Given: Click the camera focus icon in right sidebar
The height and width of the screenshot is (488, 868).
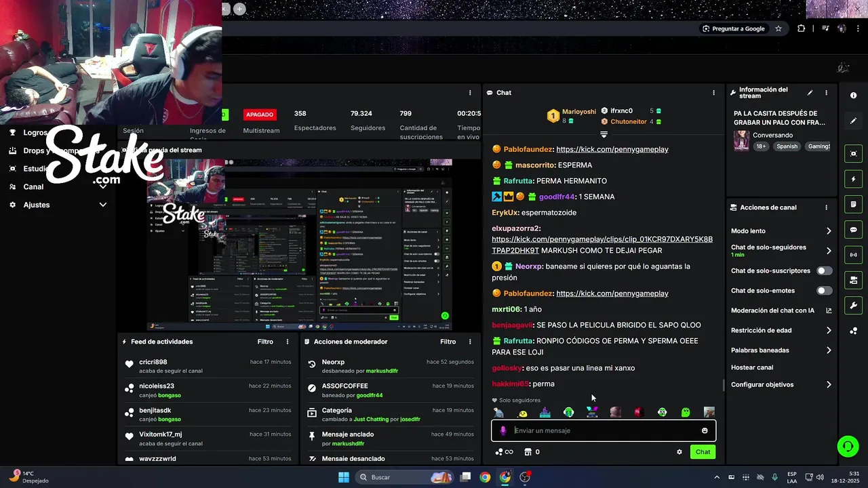Looking at the screenshot, I should tap(853, 154).
